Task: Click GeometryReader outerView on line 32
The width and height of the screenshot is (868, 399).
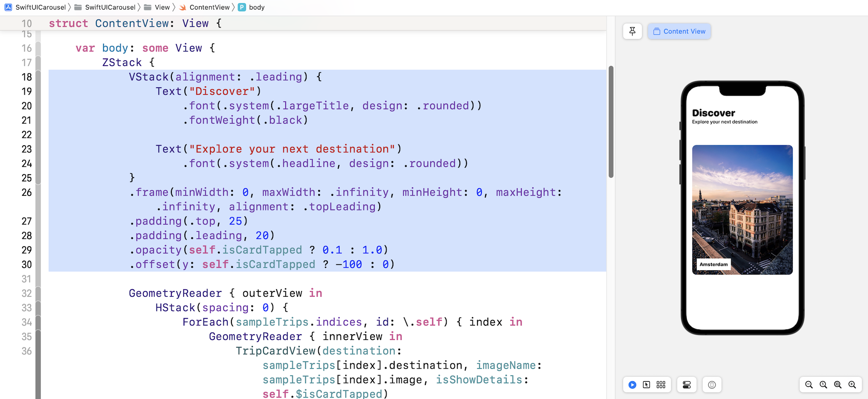Action: 225,293
